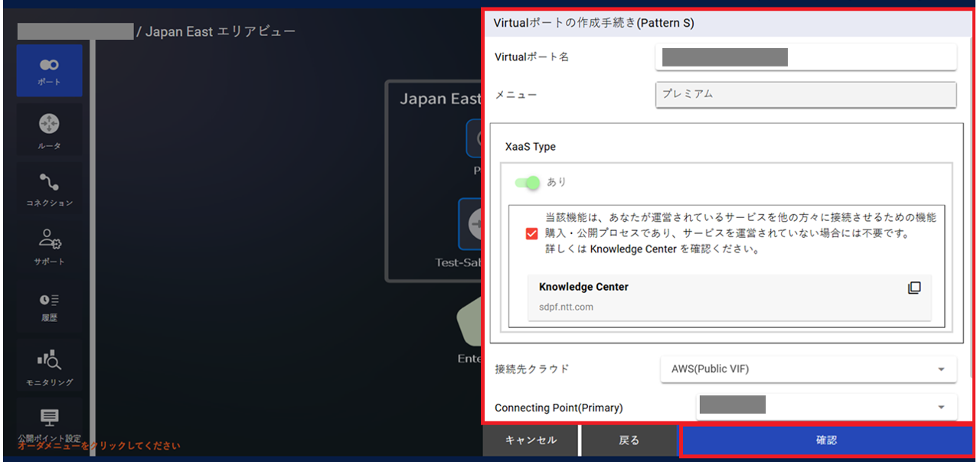
Task: Click the Virtualポート名 input field
Action: pyautogui.click(x=805, y=57)
